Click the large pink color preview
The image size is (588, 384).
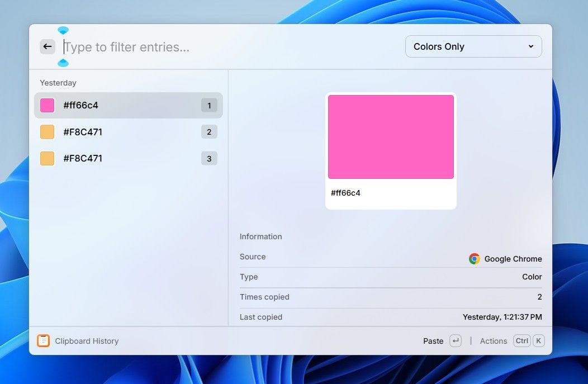pos(390,136)
